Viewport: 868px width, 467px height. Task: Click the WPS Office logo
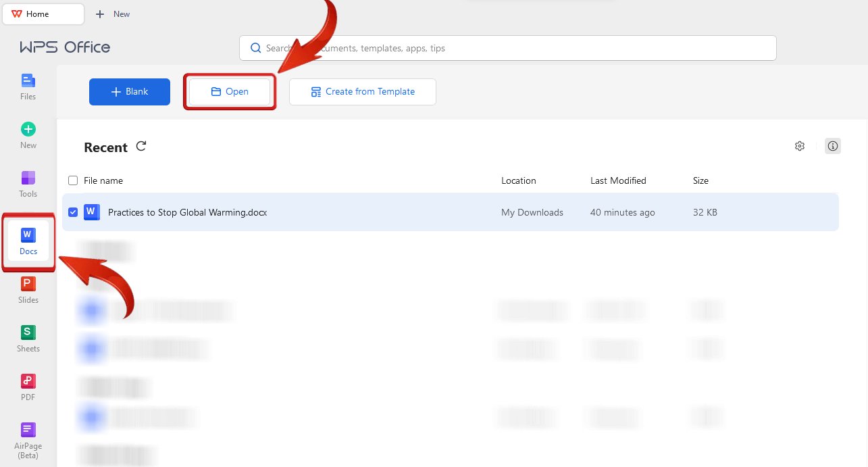(65, 47)
